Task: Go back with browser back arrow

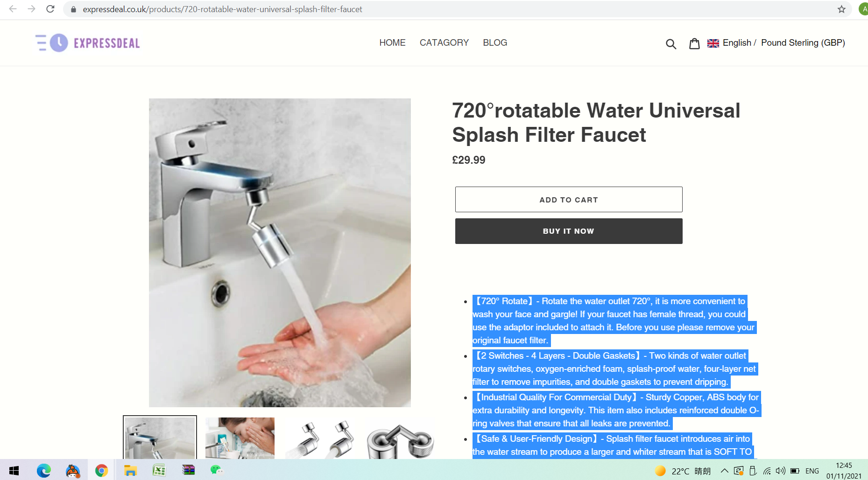Action: pyautogui.click(x=13, y=9)
